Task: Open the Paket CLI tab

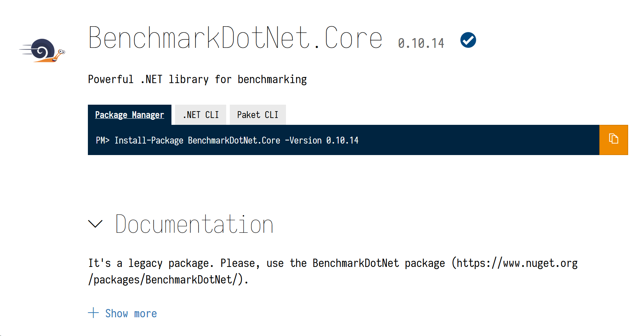Action: 258,114
